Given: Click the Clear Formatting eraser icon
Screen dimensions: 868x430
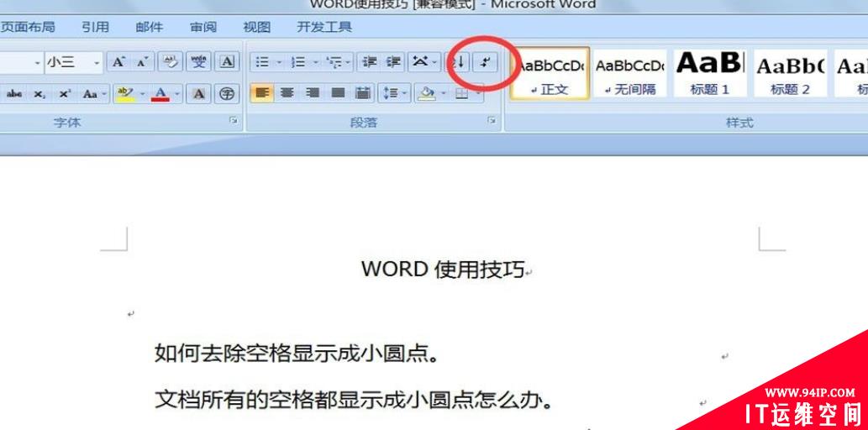Looking at the screenshot, I should tap(171, 62).
